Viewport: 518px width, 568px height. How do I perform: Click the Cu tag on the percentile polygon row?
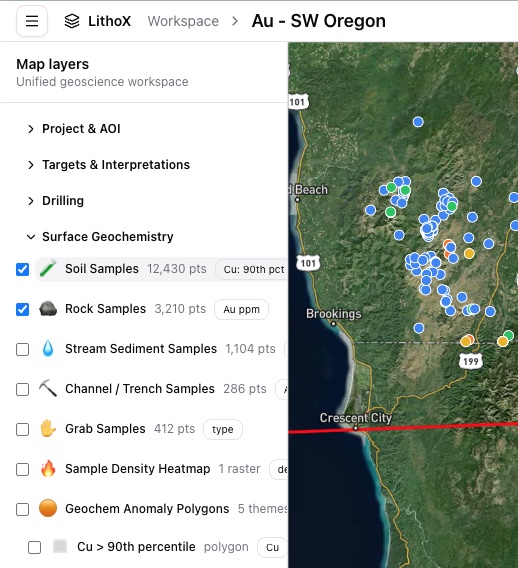272,547
